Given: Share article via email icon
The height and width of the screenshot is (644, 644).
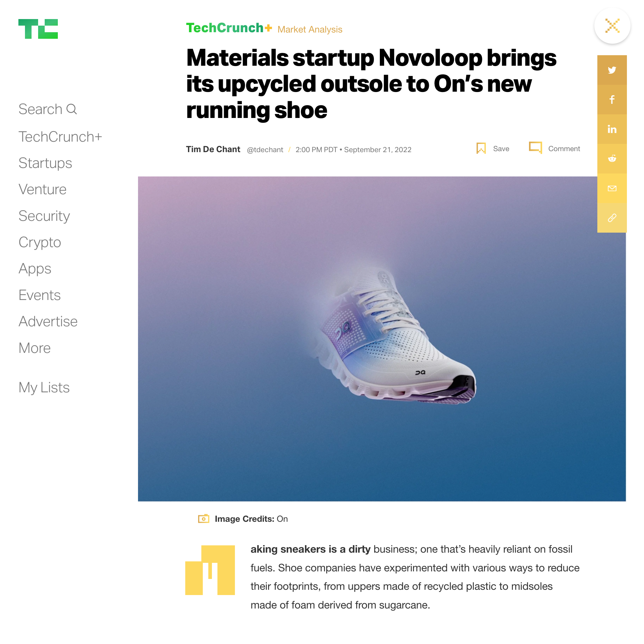Looking at the screenshot, I should pos(612,188).
